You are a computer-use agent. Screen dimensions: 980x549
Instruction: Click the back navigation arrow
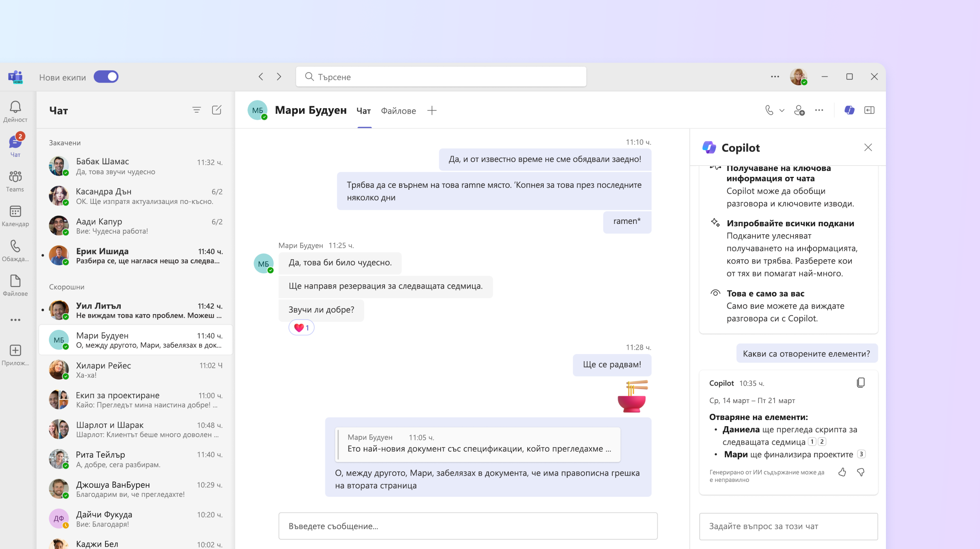click(x=261, y=76)
